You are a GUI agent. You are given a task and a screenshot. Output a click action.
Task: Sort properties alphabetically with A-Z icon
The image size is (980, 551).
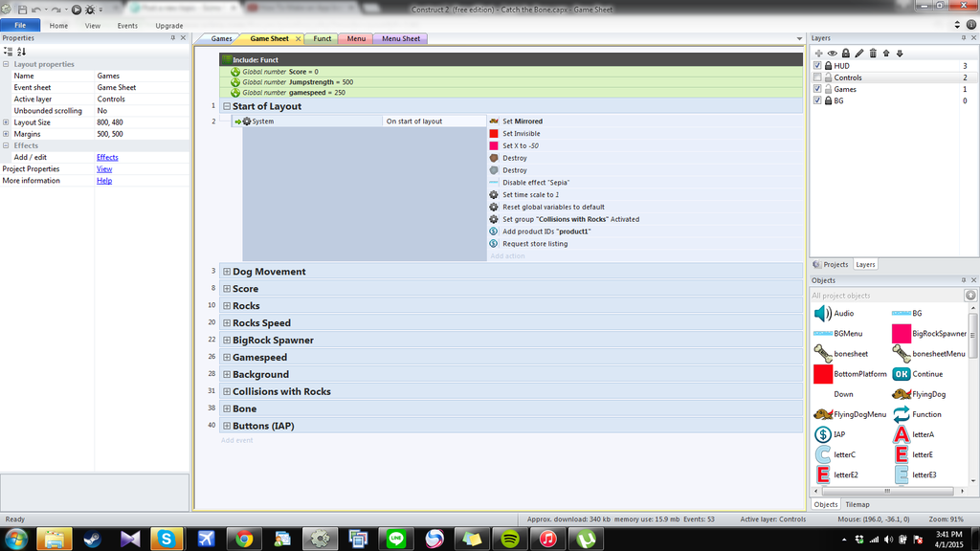tap(21, 52)
